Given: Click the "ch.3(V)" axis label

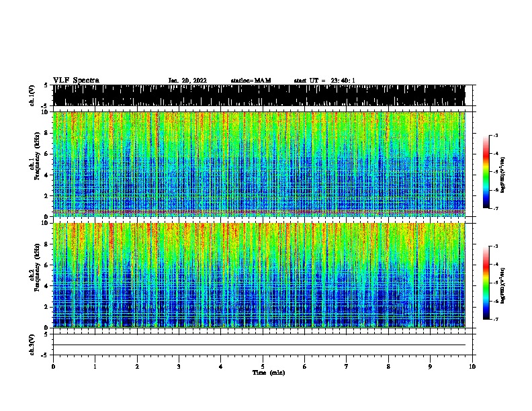Looking at the screenshot, I should point(32,345).
